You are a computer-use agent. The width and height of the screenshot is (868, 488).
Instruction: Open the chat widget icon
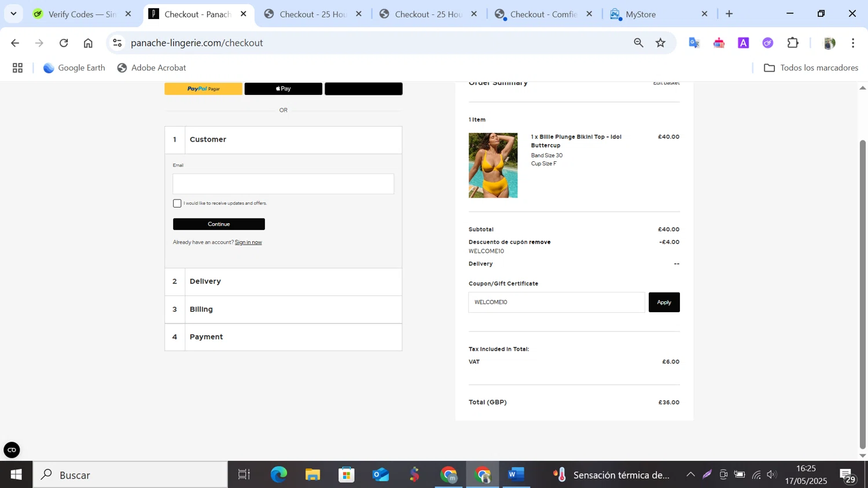(x=12, y=450)
